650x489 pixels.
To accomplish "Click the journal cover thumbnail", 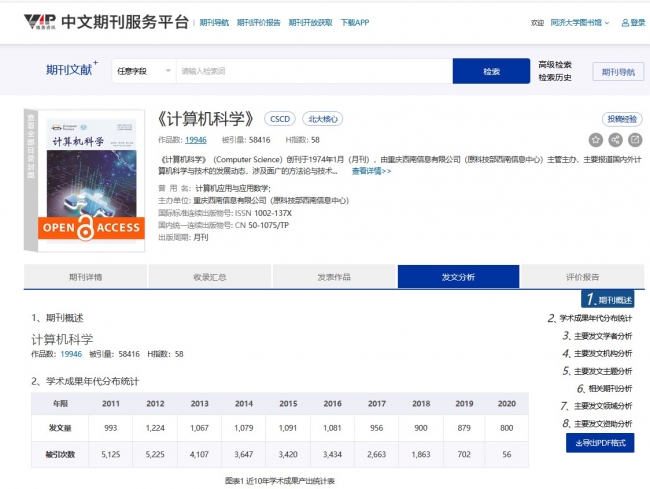I will coord(91,181).
